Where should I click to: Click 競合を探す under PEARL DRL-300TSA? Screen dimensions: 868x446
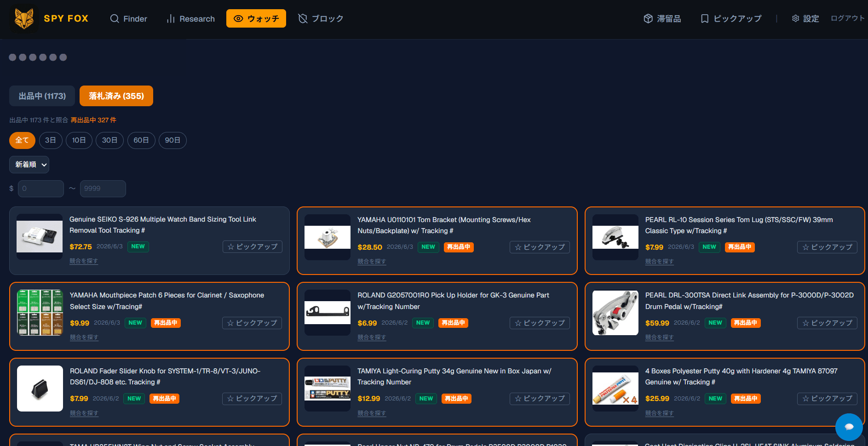[x=659, y=337]
